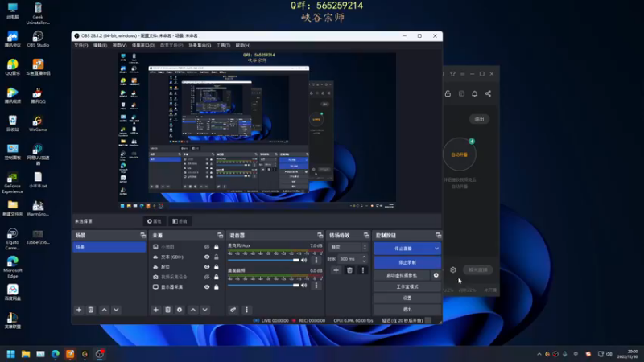The height and width of the screenshot is (362, 644).
Task: Move the selected source down
Action: (x=205, y=310)
